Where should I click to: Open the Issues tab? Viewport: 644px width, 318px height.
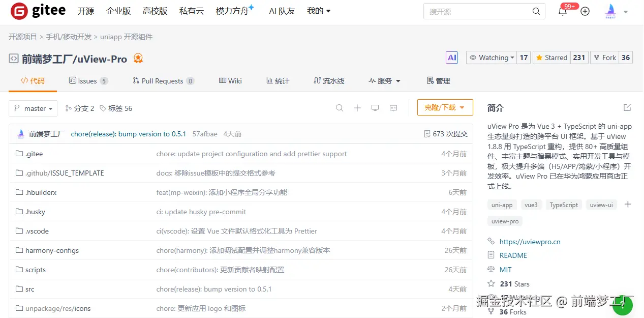click(x=88, y=81)
